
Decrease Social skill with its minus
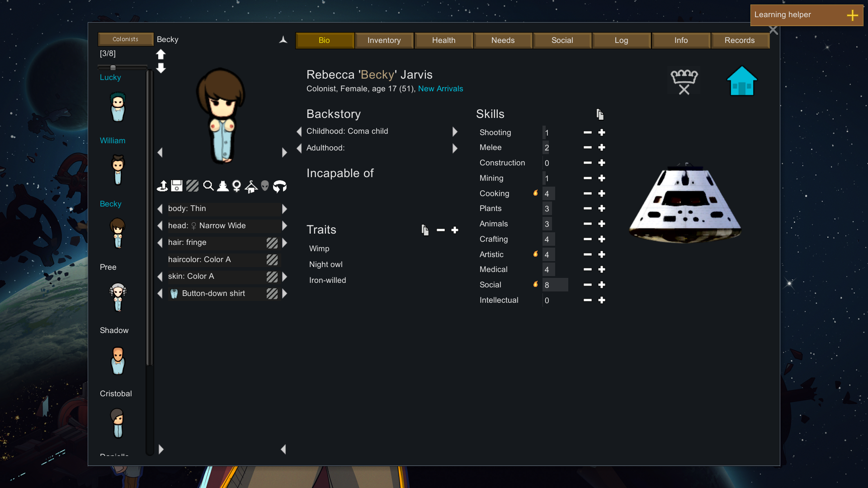(588, 285)
